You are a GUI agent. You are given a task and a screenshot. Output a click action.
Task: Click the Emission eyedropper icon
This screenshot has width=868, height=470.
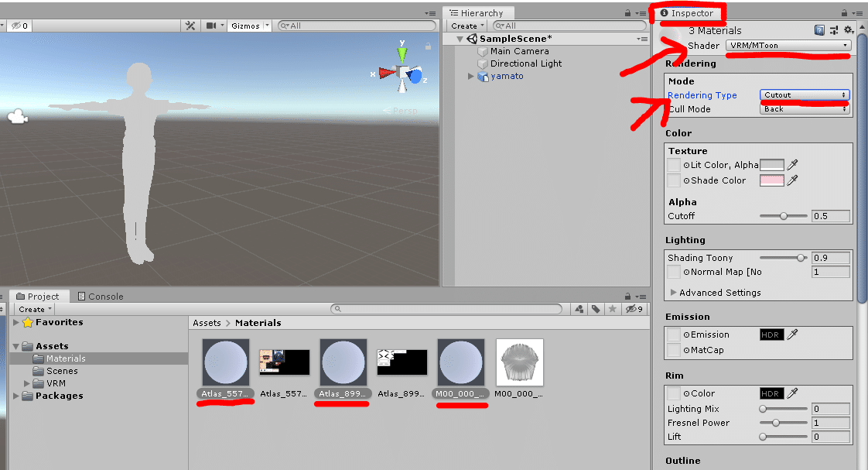(x=793, y=334)
